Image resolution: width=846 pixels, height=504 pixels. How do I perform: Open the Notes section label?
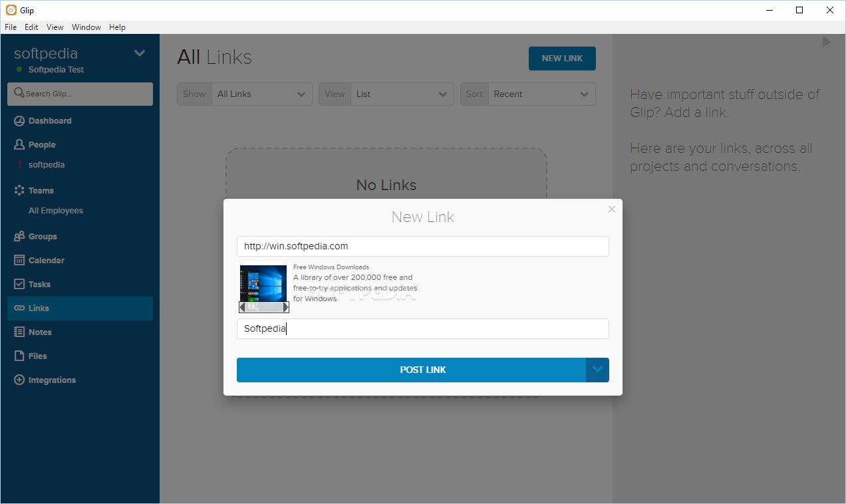[x=40, y=332]
